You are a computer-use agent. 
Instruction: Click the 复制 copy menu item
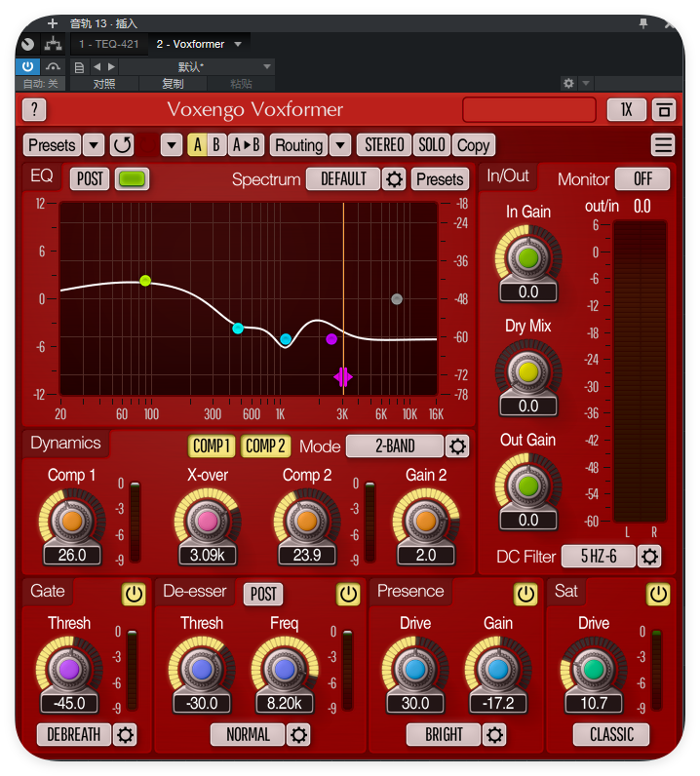(x=173, y=84)
